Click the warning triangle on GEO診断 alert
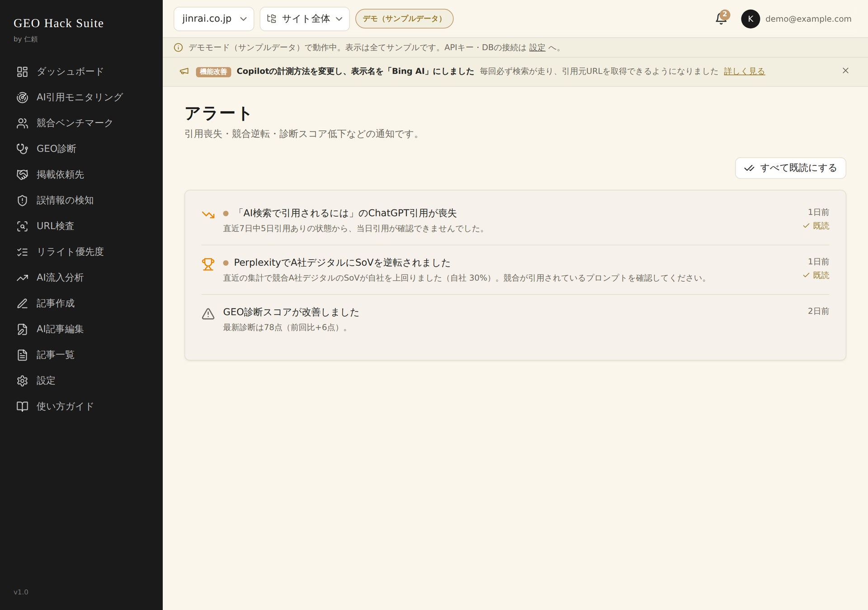This screenshot has height=610, width=868. [x=208, y=314]
